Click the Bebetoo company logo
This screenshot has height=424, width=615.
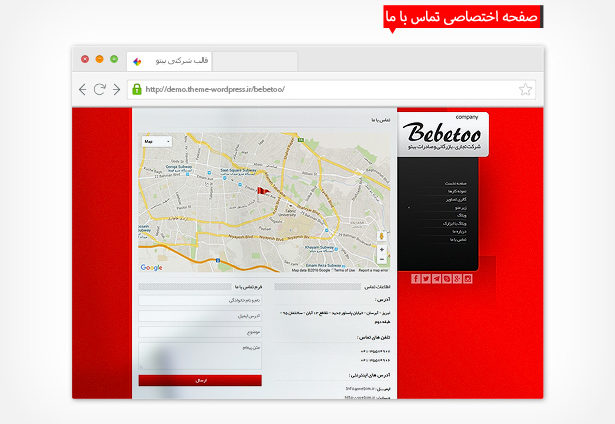(443, 134)
